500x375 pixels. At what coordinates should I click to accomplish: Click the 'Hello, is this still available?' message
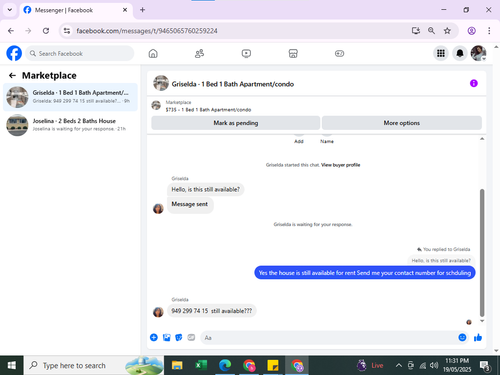coord(205,189)
